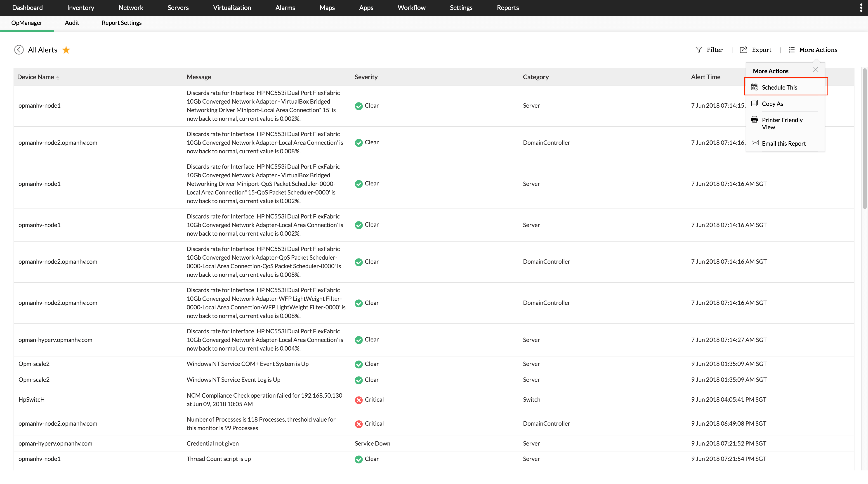Viewport: 868px width, 484px height.
Task: Click the Printer Friendly View printer icon
Action: pyautogui.click(x=755, y=120)
